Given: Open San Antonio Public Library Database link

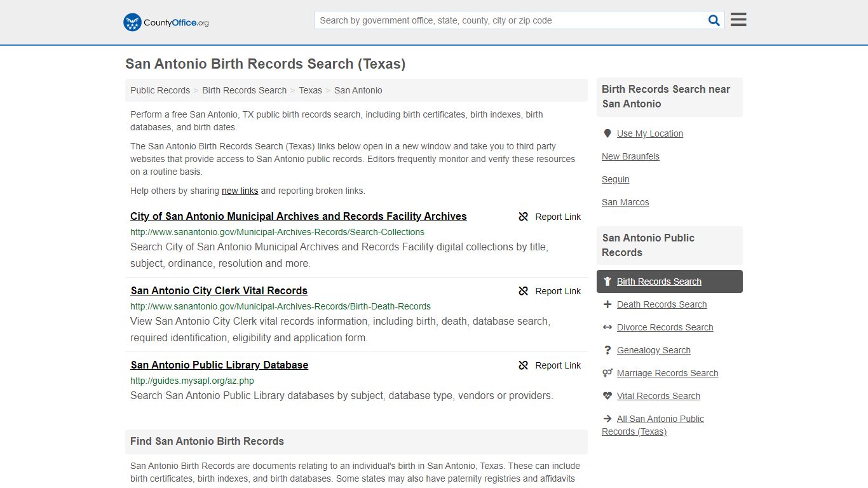Looking at the screenshot, I should coord(219,365).
